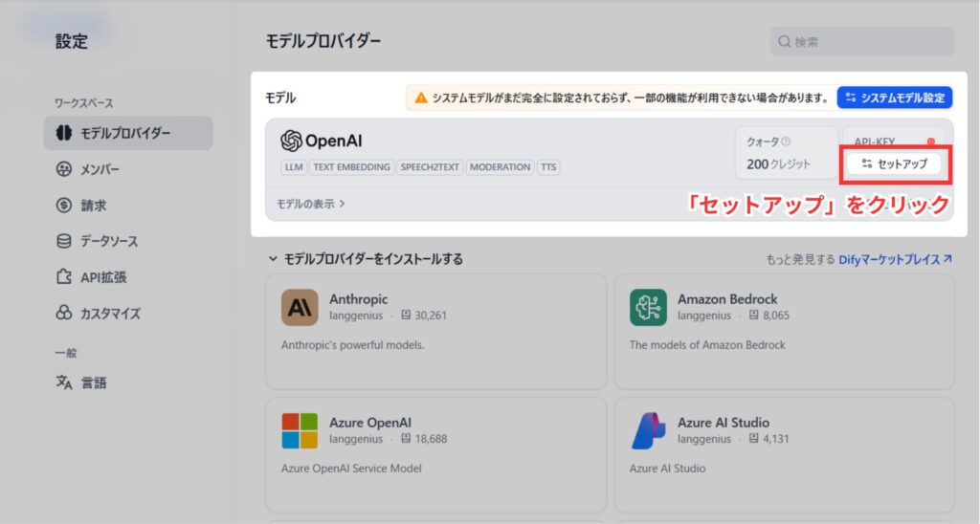The height and width of the screenshot is (524, 980).
Task: Click the OpenAI logo
Action: 322,142
